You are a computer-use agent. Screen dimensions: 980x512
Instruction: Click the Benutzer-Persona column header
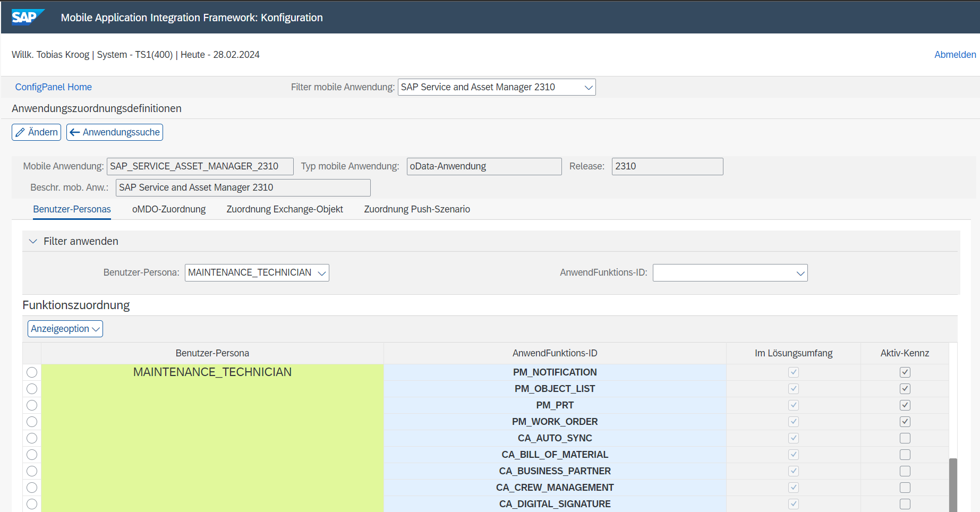212,353
